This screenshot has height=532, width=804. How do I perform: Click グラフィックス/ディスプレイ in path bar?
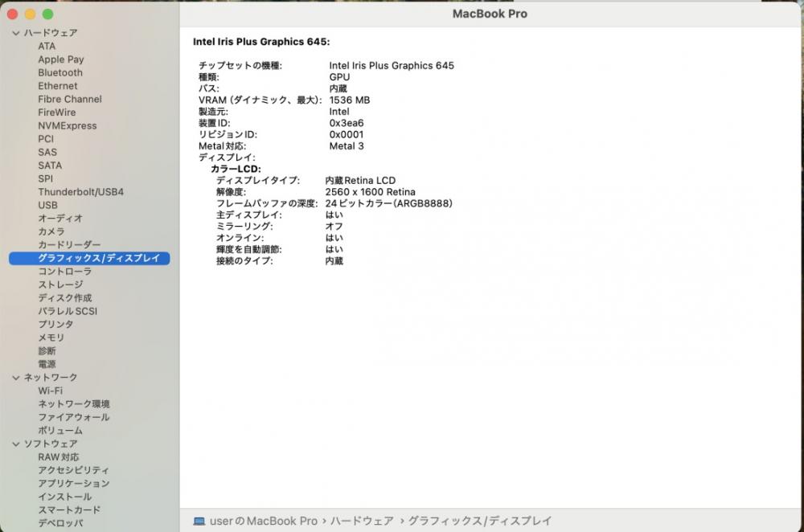click(x=480, y=522)
